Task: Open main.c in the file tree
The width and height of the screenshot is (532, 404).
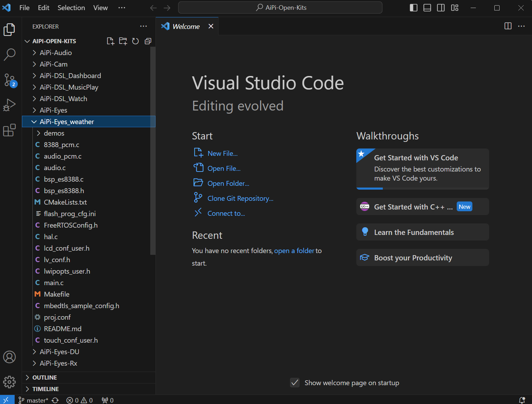Action: point(89,283)
